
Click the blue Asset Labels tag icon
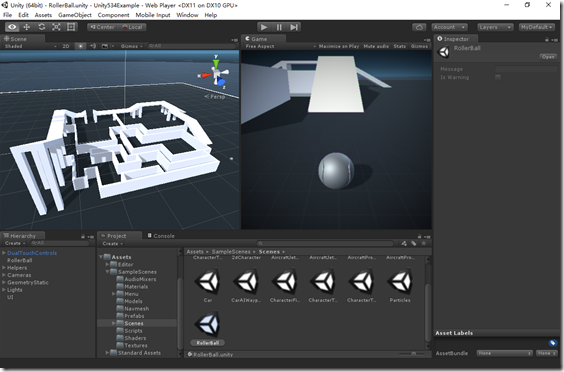point(552,343)
